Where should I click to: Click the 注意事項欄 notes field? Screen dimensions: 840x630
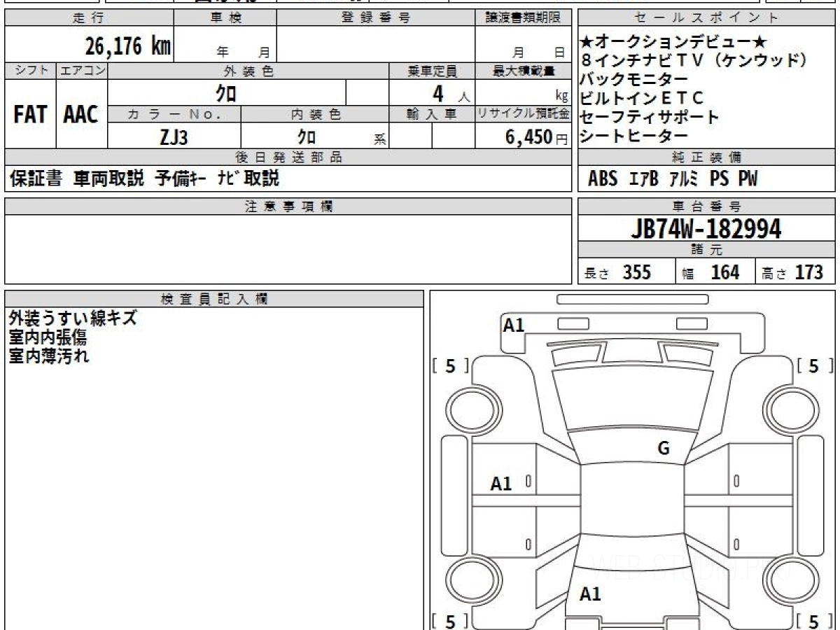tap(288, 248)
